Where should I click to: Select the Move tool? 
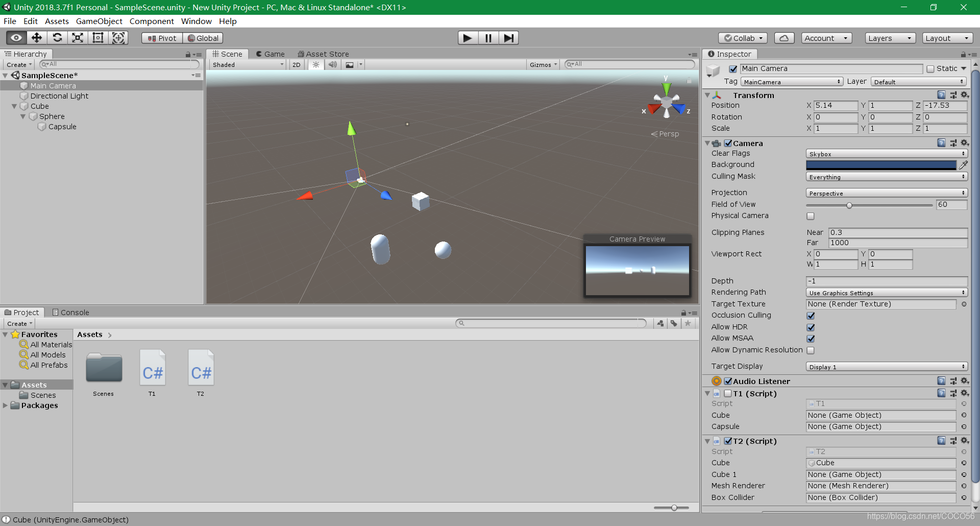[x=37, y=38]
